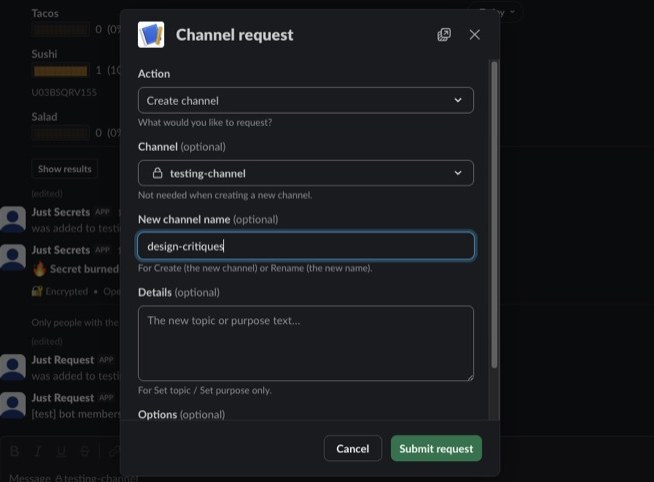This screenshot has height=482, width=654.
Task: Click the Bold formatting icon in composer
Action: (15, 451)
